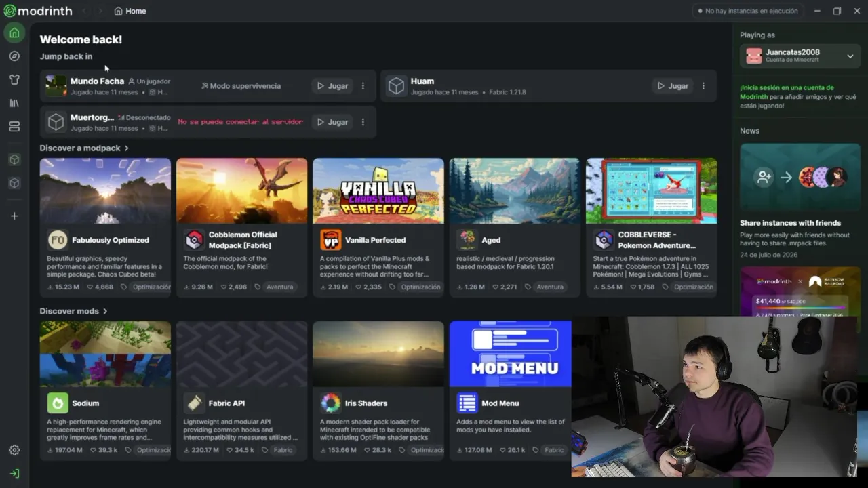Click the 'Modo supervivencia' label
The image size is (868, 488).
click(241, 86)
